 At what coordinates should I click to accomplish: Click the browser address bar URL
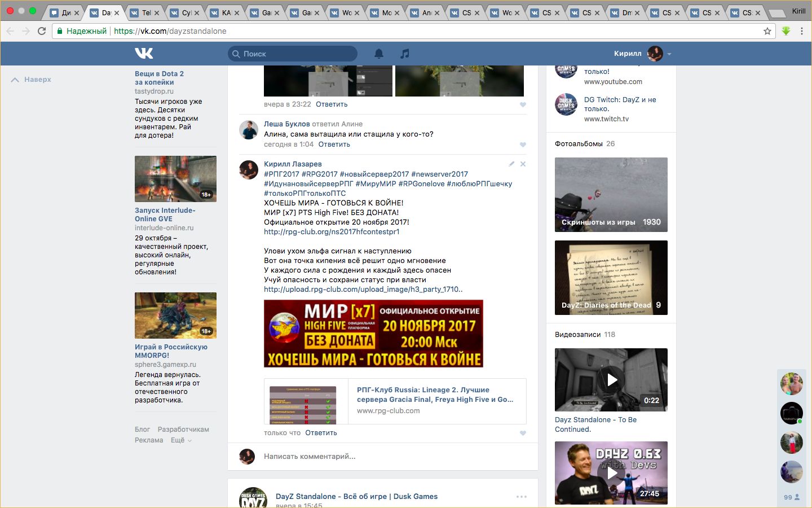170,31
